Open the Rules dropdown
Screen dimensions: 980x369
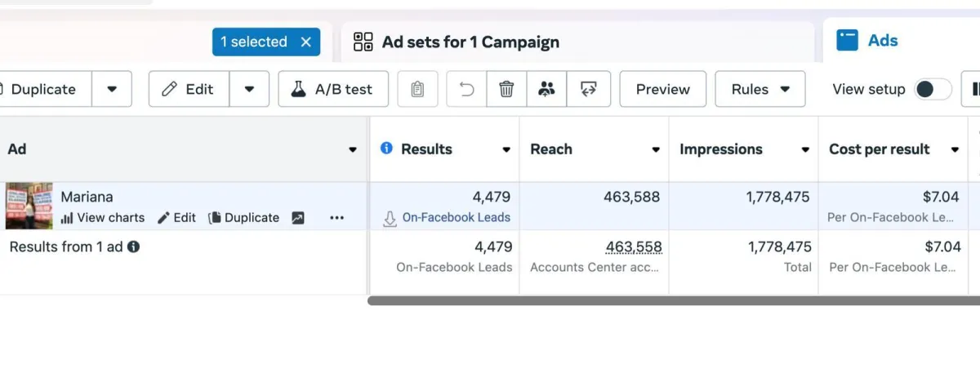point(759,89)
